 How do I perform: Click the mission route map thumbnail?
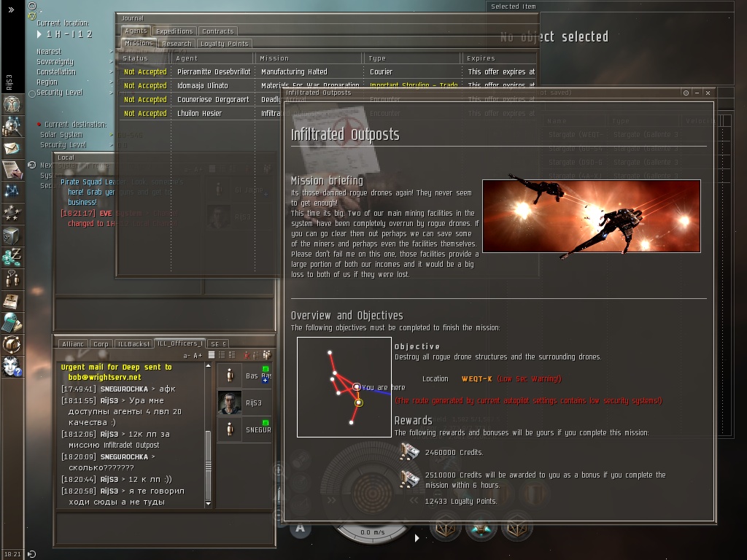[344, 387]
